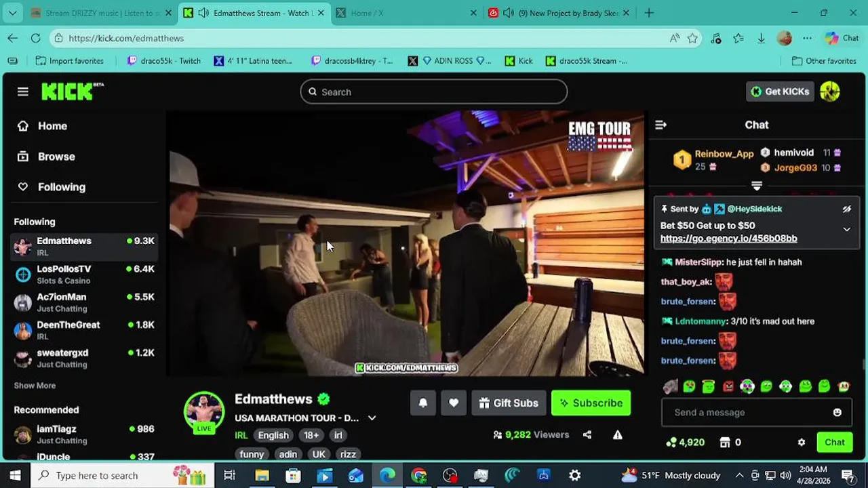The height and width of the screenshot is (488, 868).
Task: Expand the stream title chevron
Action: point(372,418)
